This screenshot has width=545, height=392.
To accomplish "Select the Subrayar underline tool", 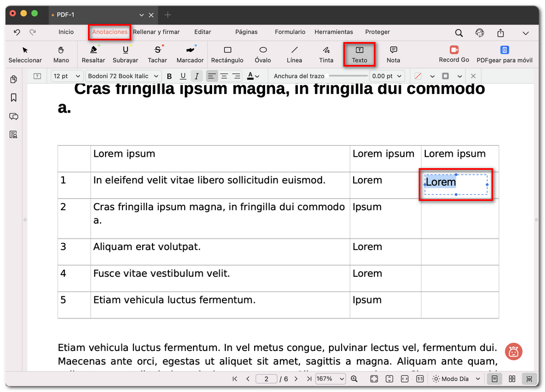I will click(x=125, y=54).
